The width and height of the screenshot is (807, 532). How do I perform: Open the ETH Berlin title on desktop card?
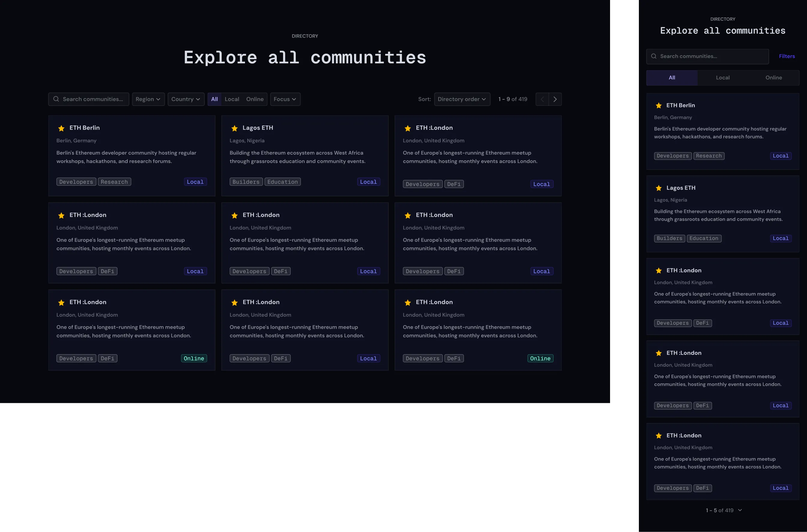point(84,128)
